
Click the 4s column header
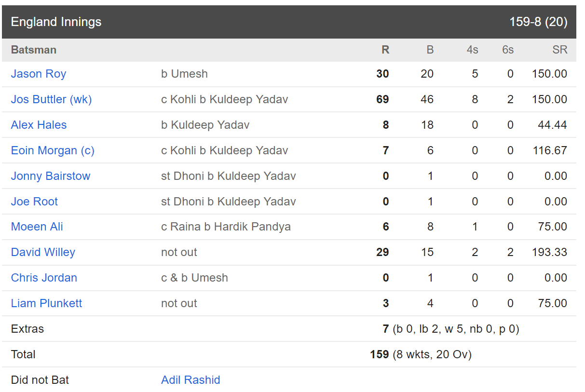tap(472, 50)
